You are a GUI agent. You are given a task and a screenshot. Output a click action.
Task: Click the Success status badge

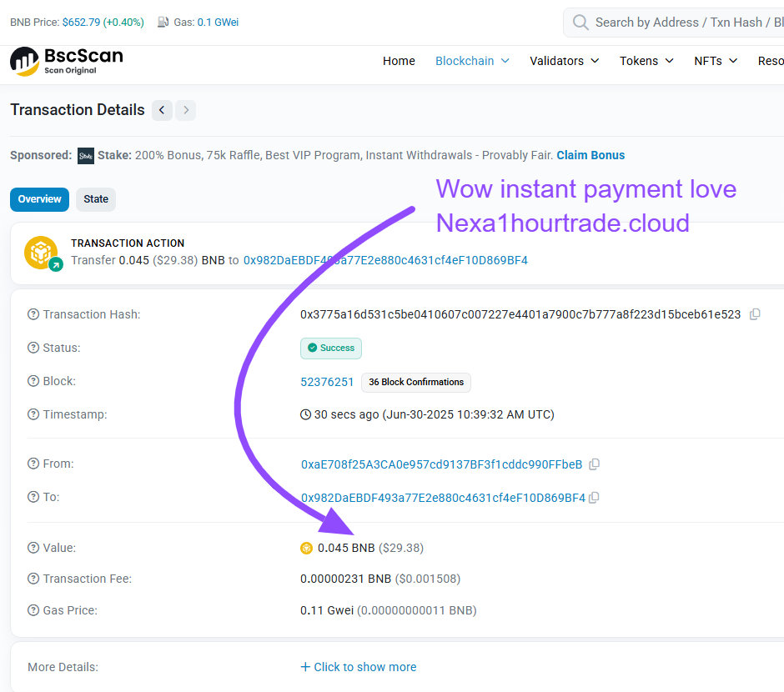[331, 349]
